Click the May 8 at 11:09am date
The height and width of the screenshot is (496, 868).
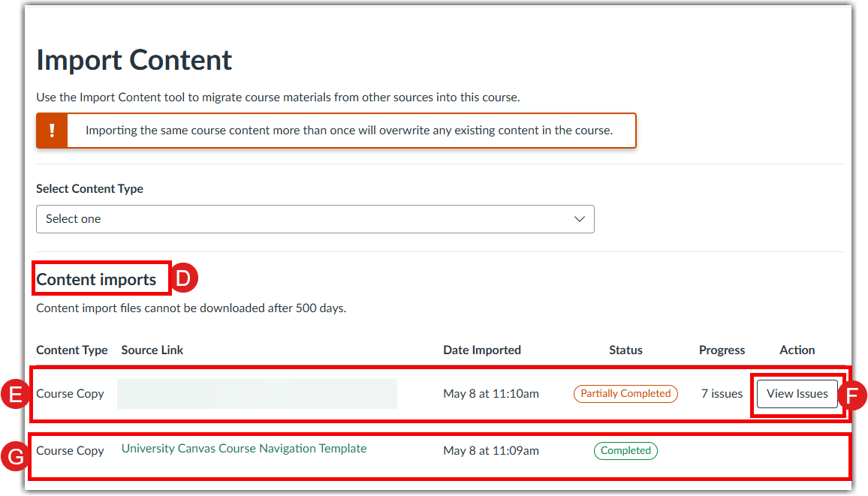(491, 451)
